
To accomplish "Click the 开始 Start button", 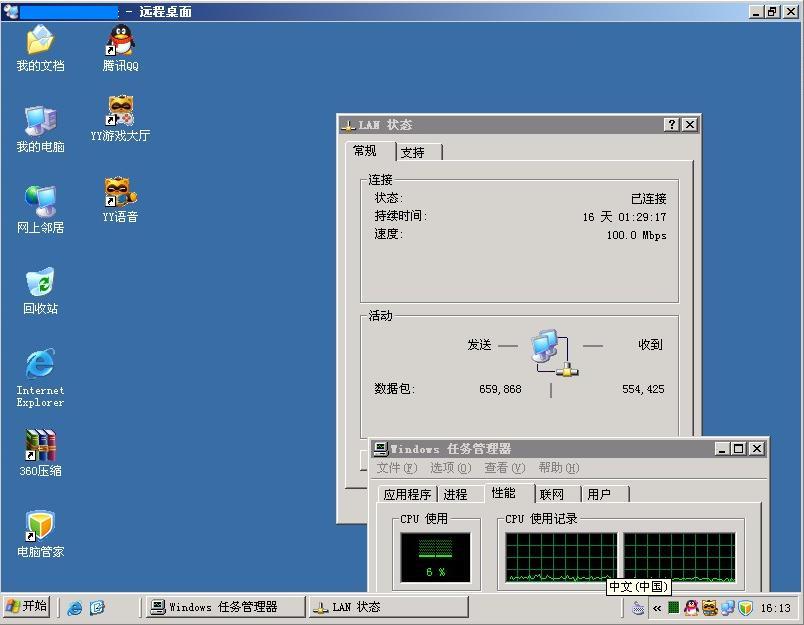I will [x=27, y=606].
